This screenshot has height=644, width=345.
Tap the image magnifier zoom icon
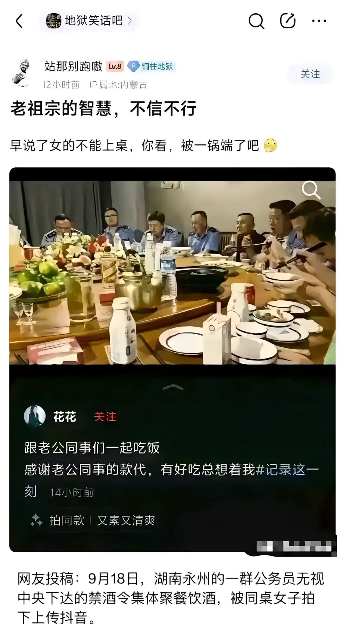click(x=311, y=190)
